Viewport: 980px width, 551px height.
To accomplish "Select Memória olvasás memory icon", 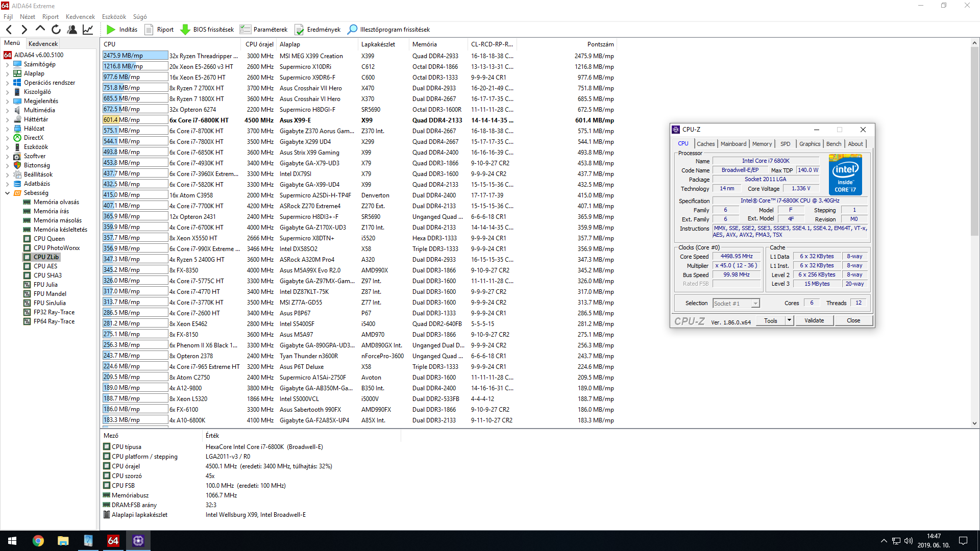I will coord(27,202).
